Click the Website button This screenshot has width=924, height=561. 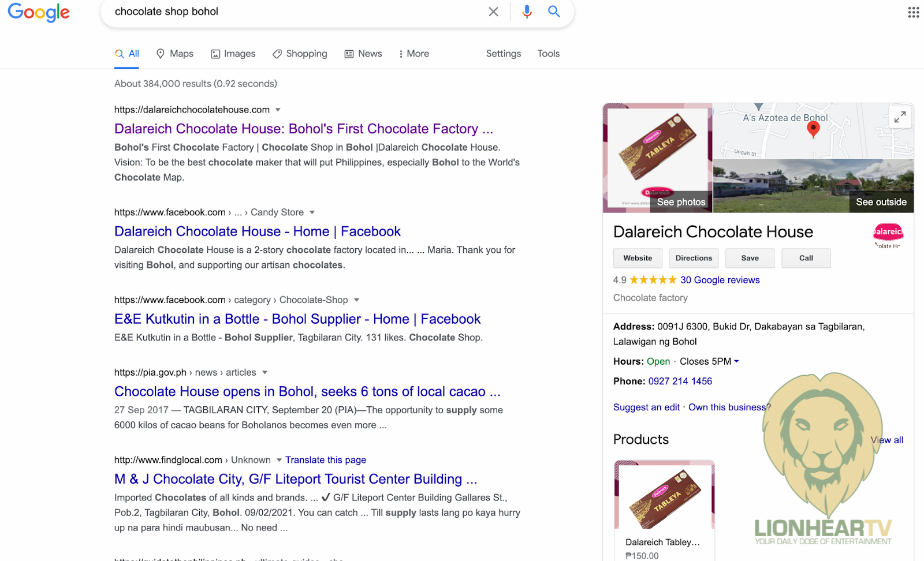click(638, 258)
